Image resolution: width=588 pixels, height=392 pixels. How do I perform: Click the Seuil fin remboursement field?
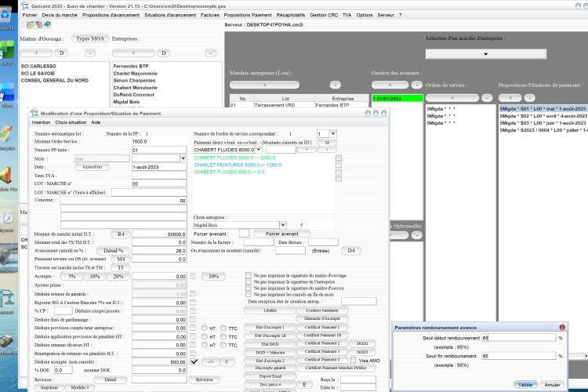pos(519,356)
